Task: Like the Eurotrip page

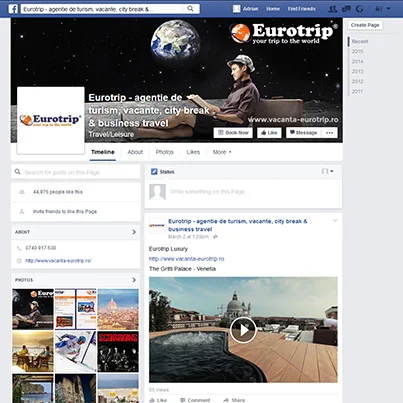Action: tap(269, 133)
